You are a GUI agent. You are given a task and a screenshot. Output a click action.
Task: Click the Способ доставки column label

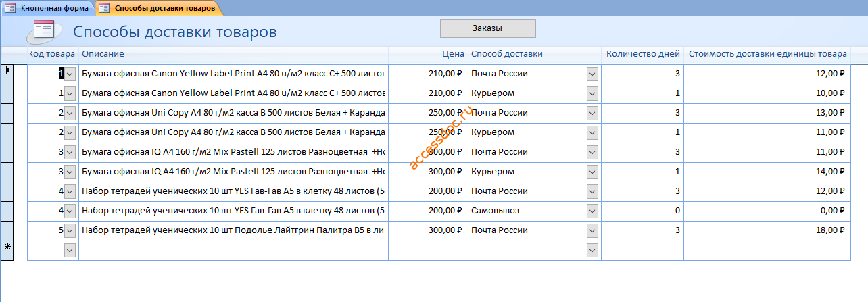coord(507,54)
